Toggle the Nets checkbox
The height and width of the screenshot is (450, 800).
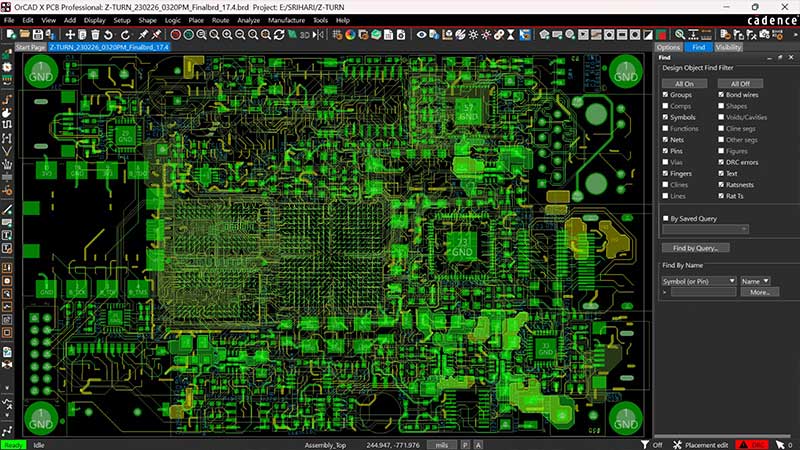pyautogui.click(x=665, y=140)
